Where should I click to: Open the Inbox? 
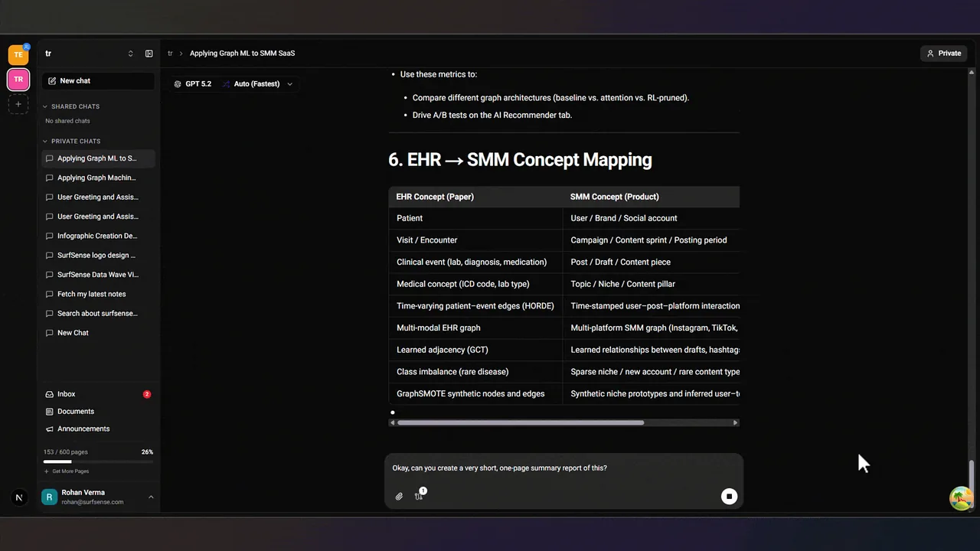(x=99, y=394)
